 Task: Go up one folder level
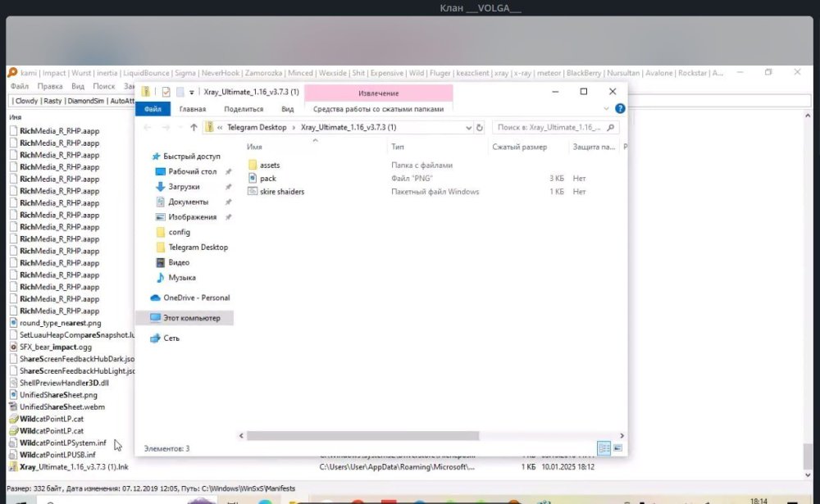194,128
